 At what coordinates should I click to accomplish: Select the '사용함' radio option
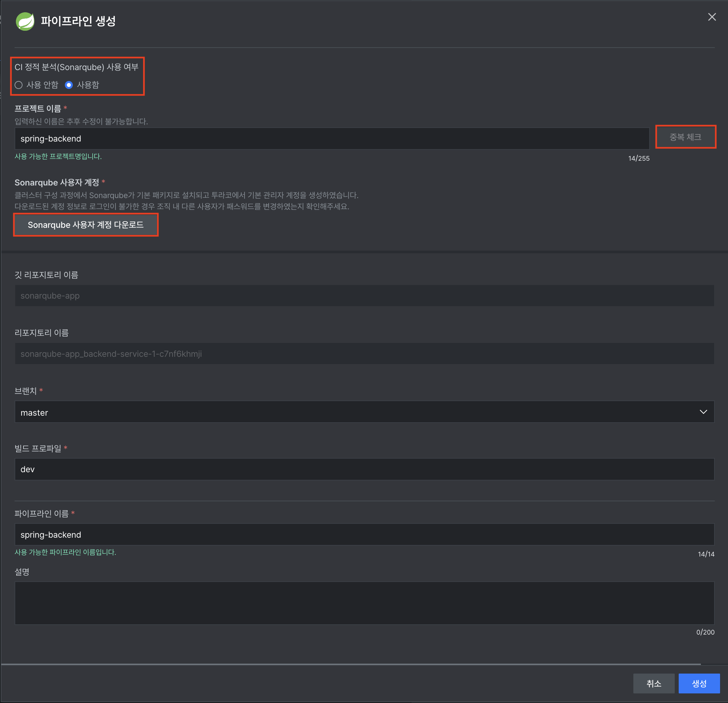tap(69, 85)
